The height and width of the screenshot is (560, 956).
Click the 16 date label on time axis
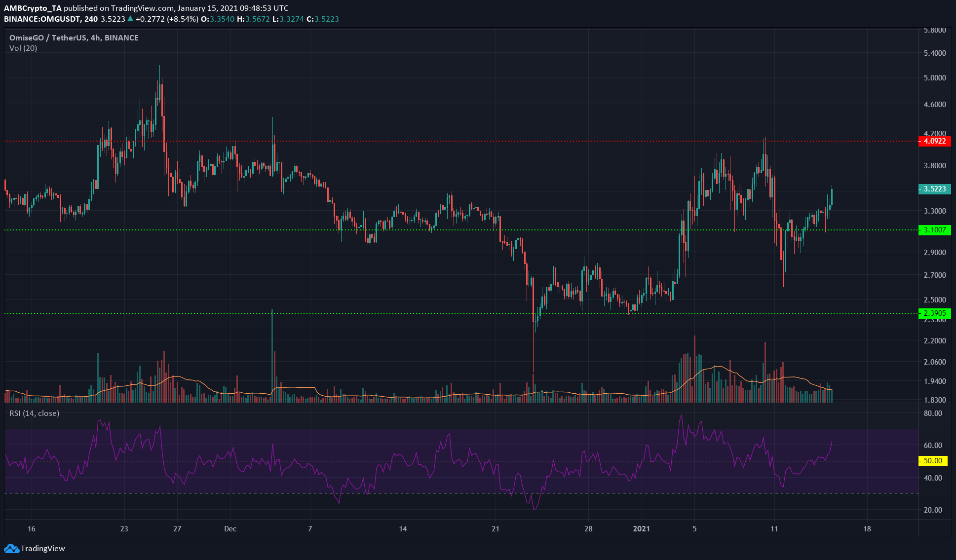click(32, 529)
